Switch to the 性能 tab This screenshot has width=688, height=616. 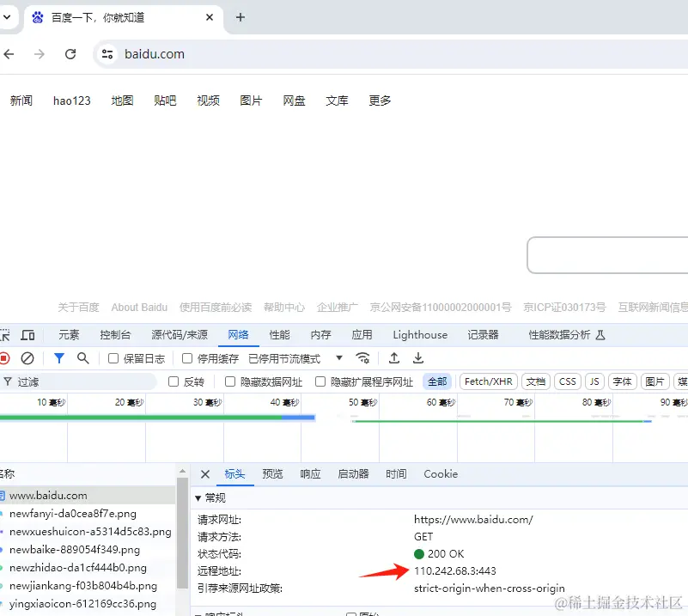point(279,335)
